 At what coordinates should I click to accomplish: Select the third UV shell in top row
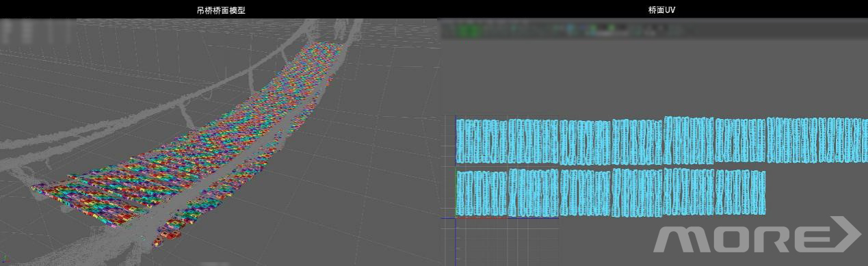click(585, 142)
